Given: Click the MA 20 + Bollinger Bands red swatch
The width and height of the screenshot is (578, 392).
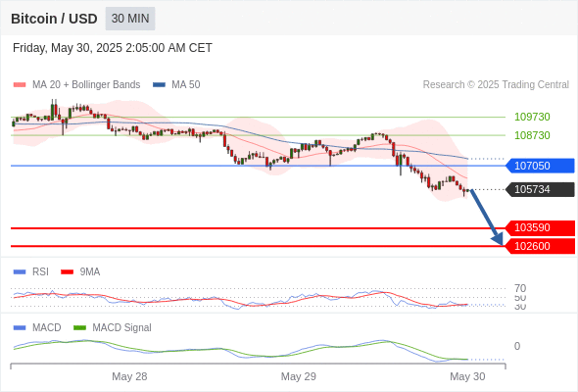Looking at the screenshot, I should [20, 85].
